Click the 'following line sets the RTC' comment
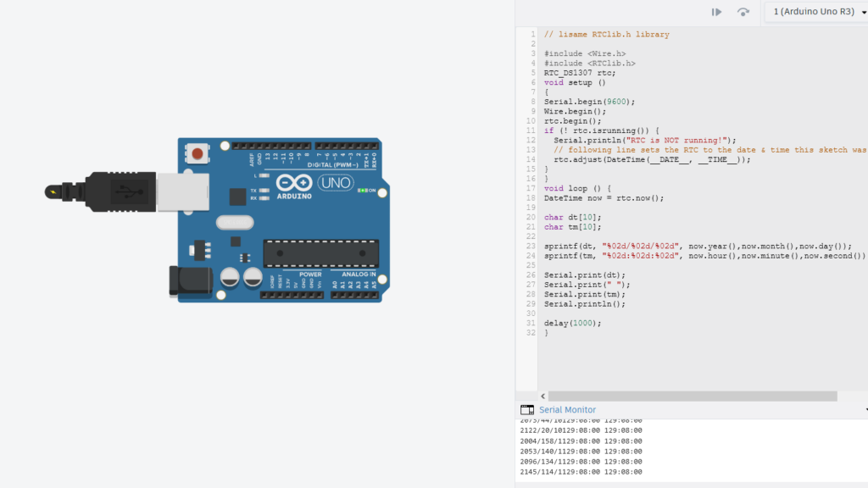This screenshot has width=868, height=488. pos(710,150)
